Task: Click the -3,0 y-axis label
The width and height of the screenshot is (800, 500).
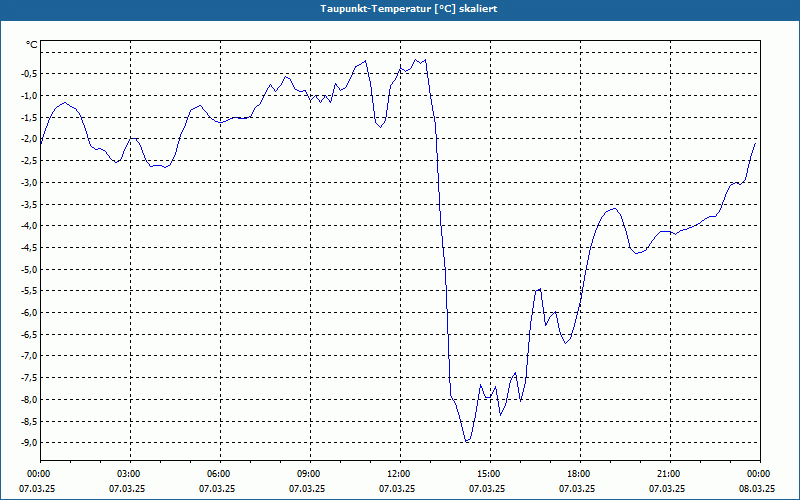Action: [x=29, y=182]
